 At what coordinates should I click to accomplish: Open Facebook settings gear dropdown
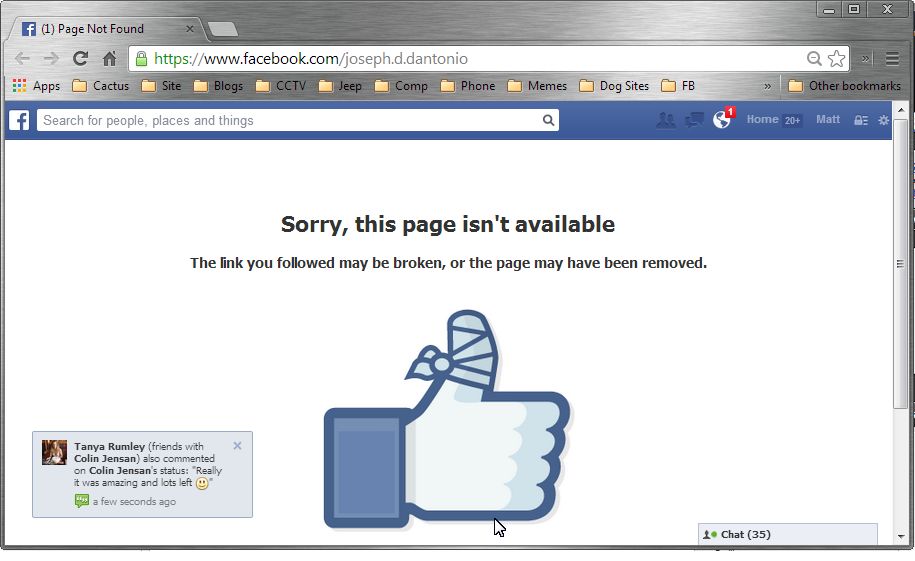click(x=883, y=120)
